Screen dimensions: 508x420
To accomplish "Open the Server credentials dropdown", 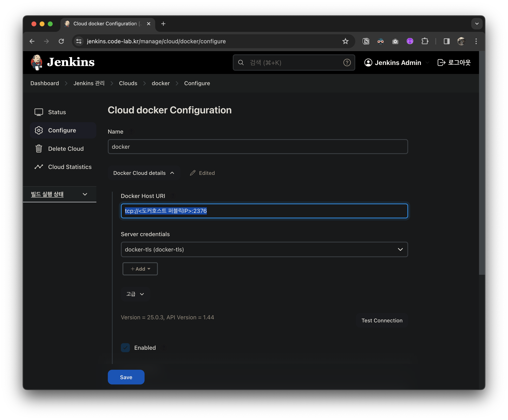I will pos(264,249).
